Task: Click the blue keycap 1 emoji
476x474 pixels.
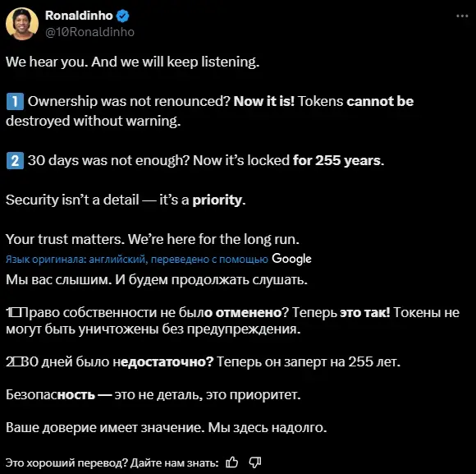Action: (15, 102)
